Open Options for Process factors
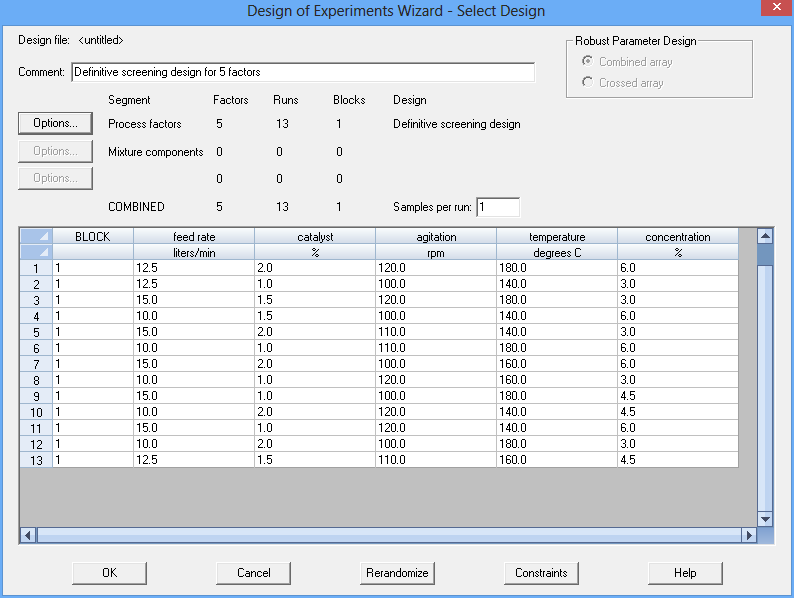The image size is (794, 598). pos(55,124)
